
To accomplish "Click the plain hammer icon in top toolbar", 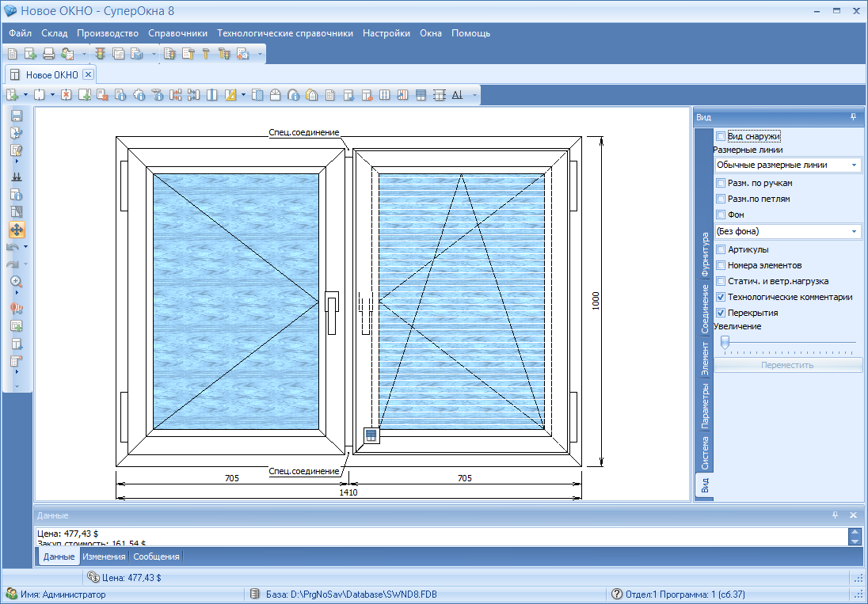I will pos(206,54).
